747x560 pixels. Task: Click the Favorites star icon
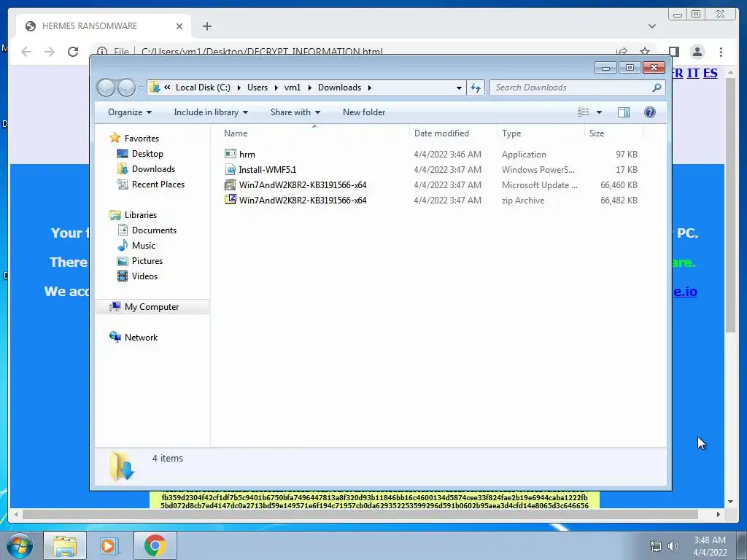(x=115, y=138)
